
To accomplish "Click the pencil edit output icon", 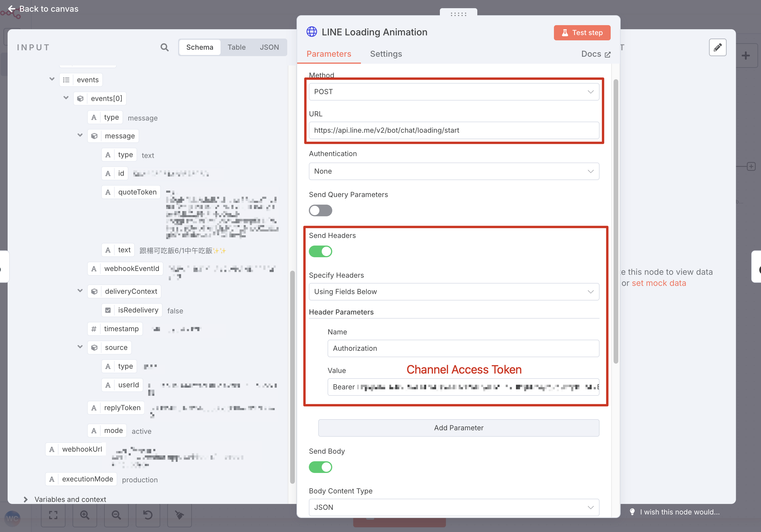I will (718, 47).
